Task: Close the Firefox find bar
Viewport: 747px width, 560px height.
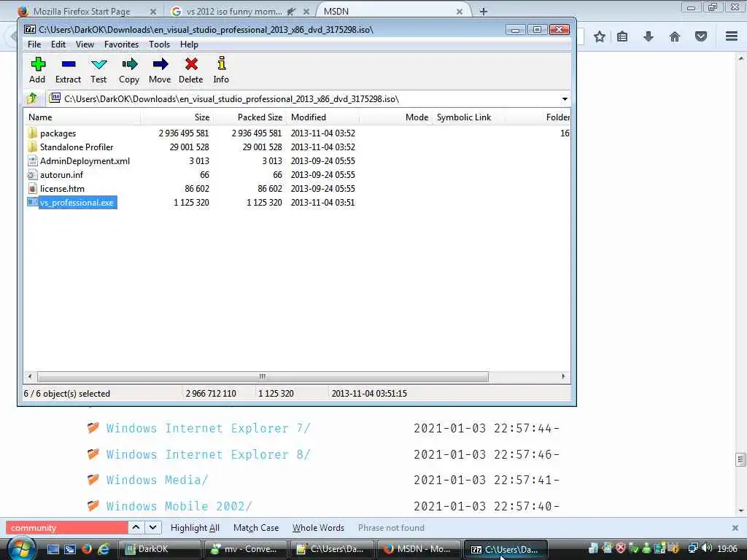Action: point(735,528)
